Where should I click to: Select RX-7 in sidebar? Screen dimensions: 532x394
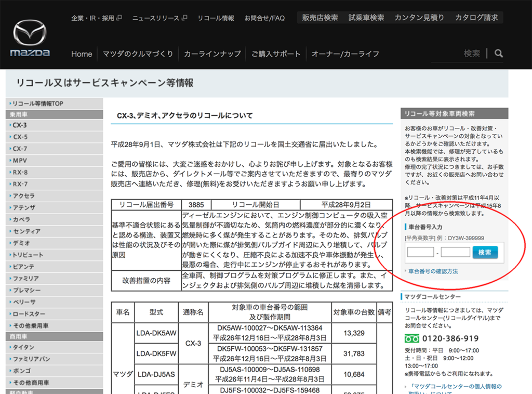click(x=54, y=185)
